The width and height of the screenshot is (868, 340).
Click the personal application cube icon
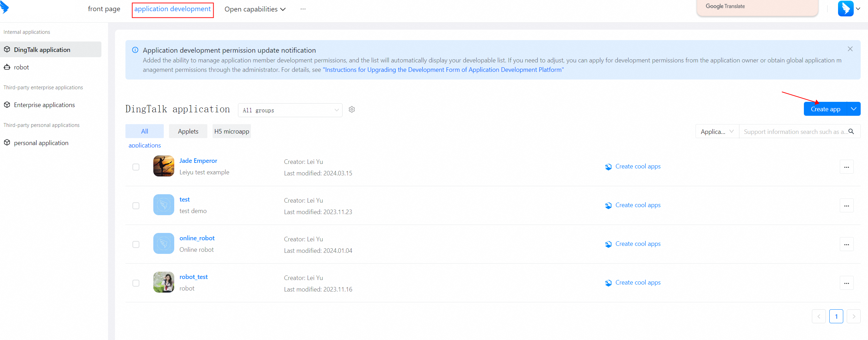point(7,143)
